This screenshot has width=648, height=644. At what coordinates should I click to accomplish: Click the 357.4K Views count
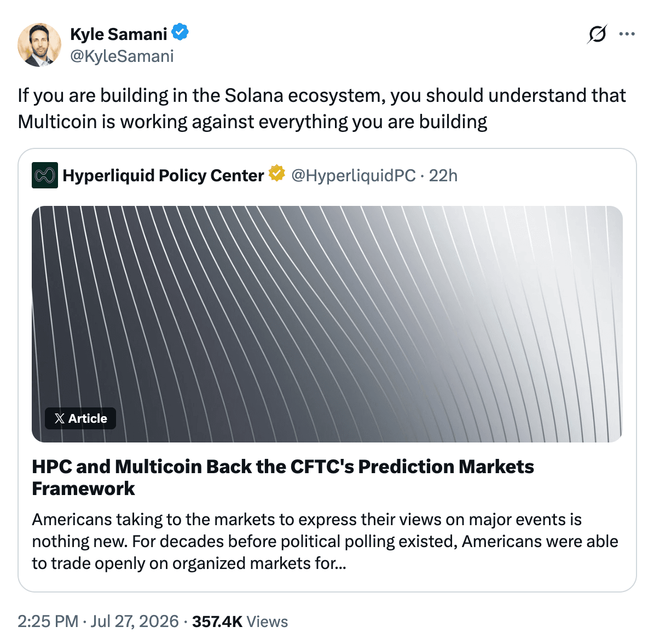pos(240,621)
